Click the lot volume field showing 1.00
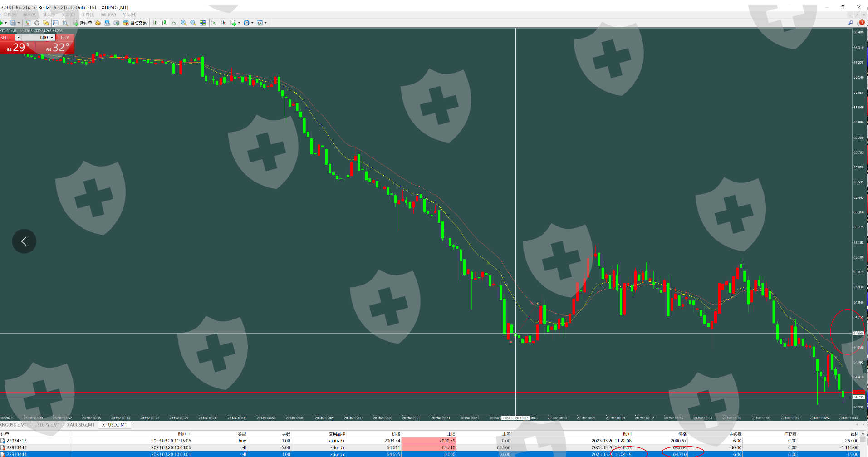868x457 pixels. tap(35, 38)
